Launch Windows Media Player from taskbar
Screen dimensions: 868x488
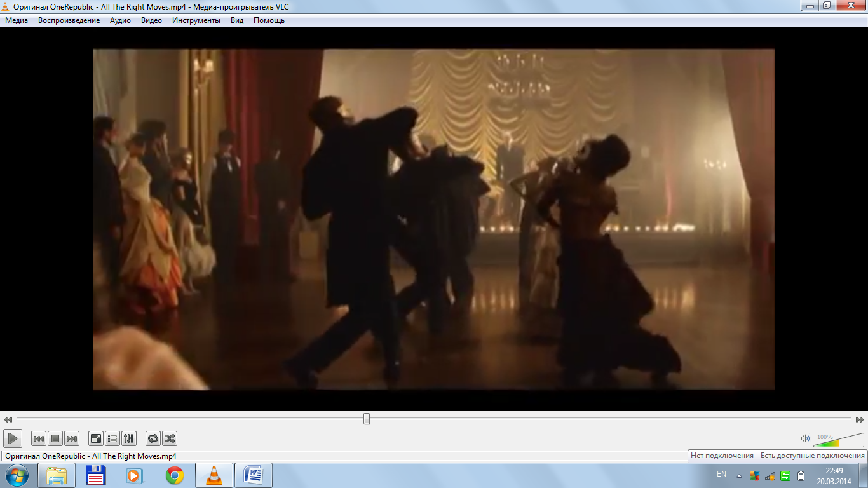click(135, 475)
